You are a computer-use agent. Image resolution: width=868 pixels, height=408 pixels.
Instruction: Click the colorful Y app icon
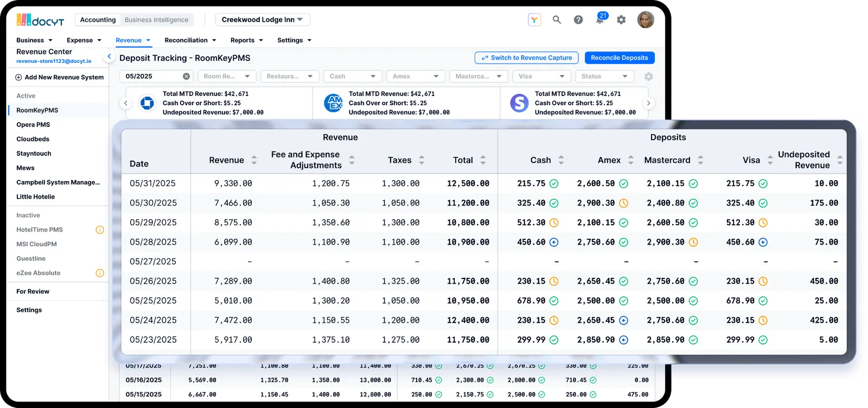point(534,20)
